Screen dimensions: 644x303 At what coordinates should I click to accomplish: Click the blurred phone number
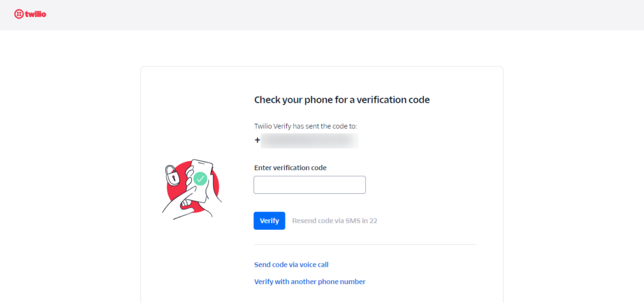coord(309,140)
